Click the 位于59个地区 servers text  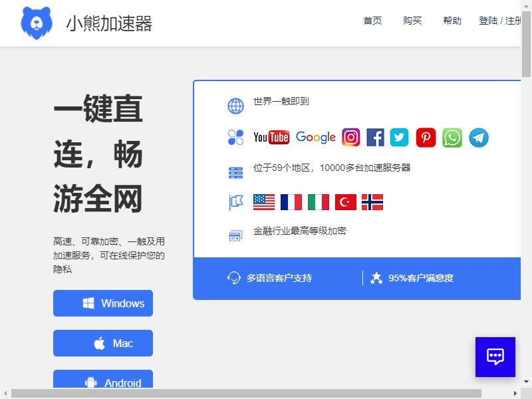tap(331, 168)
